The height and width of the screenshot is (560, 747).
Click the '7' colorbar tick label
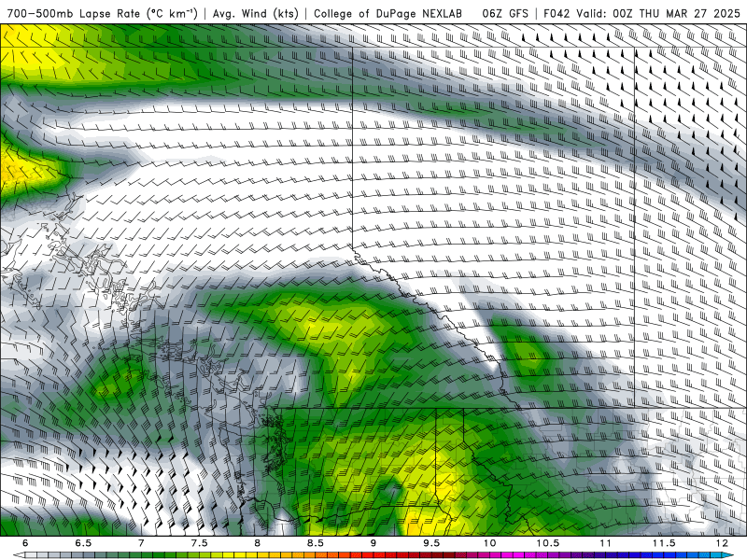point(142,543)
